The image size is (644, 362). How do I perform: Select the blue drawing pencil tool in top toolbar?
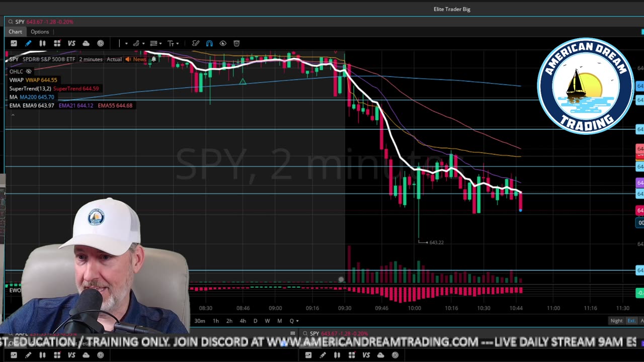pos(28,43)
